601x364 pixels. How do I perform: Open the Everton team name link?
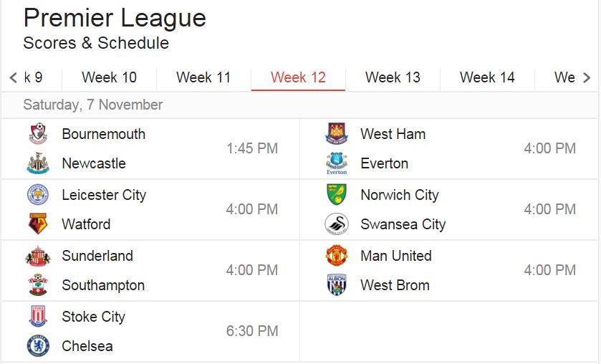point(384,163)
